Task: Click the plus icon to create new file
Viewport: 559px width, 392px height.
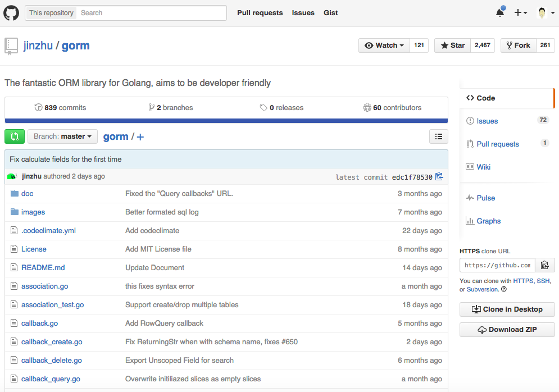Action: point(140,137)
